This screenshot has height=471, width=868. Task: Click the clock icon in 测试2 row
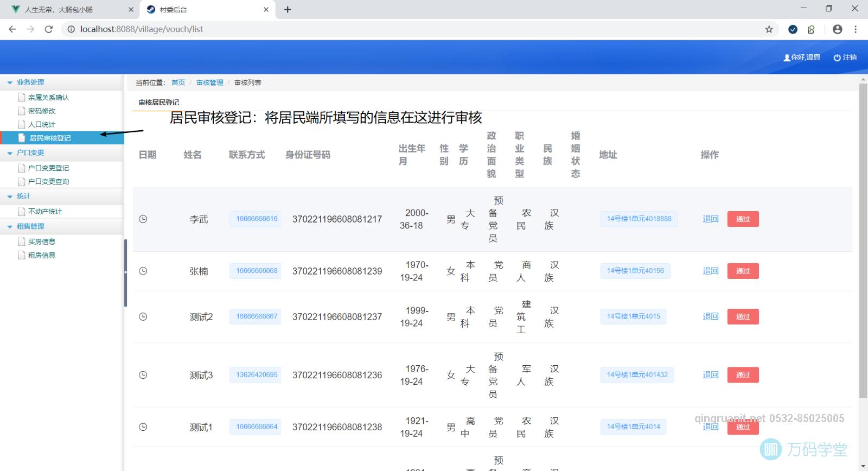pos(143,317)
